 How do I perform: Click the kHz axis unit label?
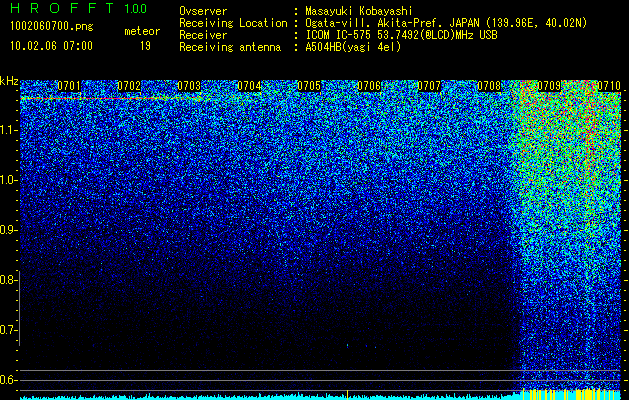(9, 81)
